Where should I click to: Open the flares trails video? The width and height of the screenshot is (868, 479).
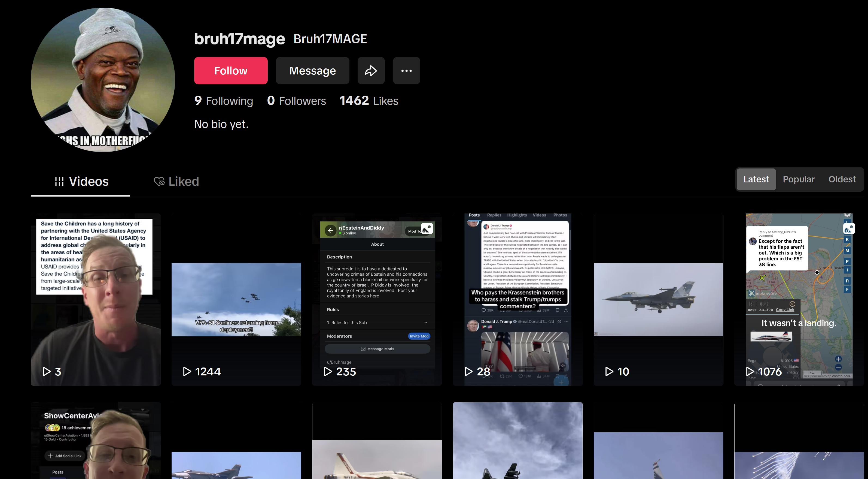[799, 441]
